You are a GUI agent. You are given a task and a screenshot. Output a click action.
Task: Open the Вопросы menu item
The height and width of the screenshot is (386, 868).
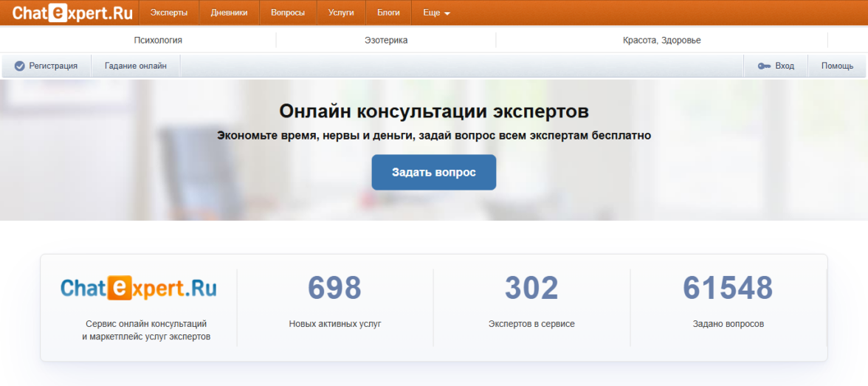click(x=288, y=13)
